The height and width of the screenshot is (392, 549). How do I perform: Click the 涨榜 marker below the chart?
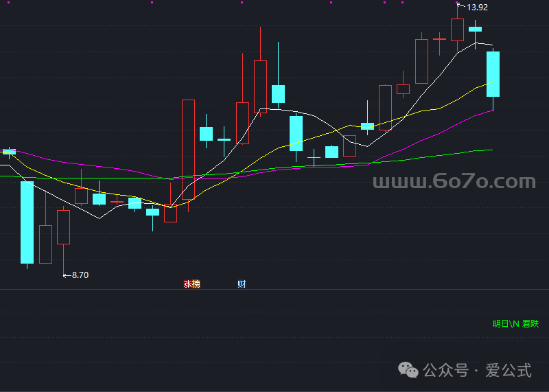pyautogui.click(x=191, y=284)
